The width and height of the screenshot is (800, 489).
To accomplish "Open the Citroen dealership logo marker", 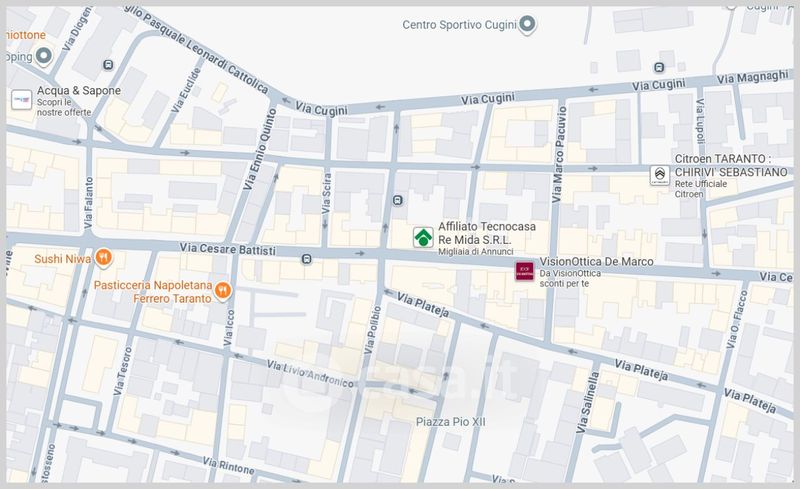I will tap(660, 178).
